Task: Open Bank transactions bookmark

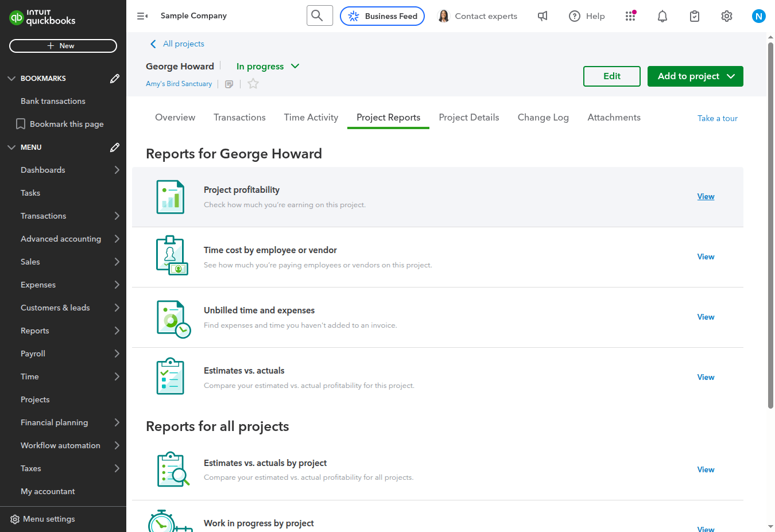Action: pyautogui.click(x=53, y=101)
